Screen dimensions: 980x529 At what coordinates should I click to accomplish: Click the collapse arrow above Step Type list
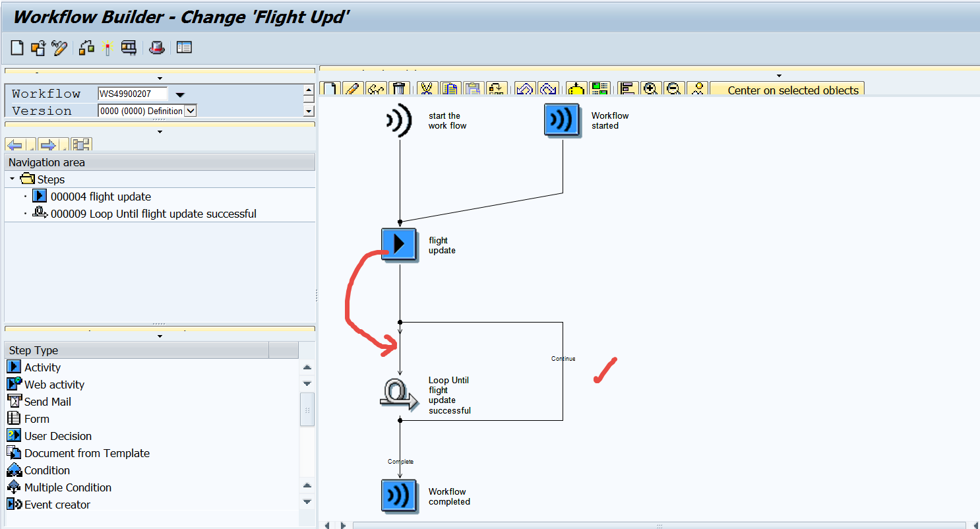[160, 336]
